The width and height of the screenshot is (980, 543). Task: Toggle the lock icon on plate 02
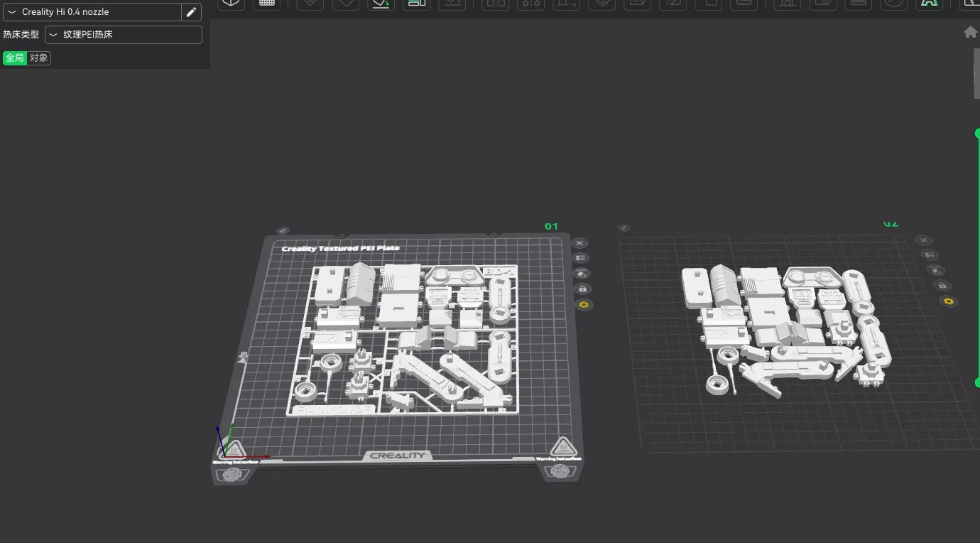942,285
